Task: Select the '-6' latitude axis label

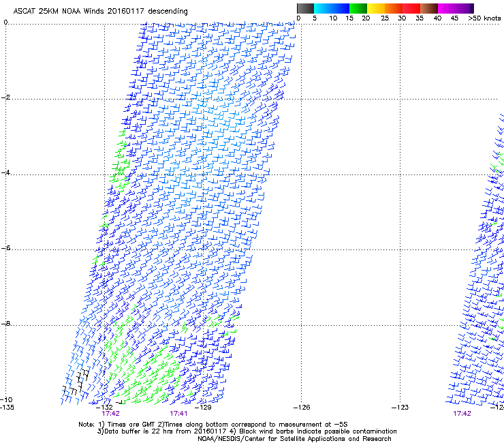Action: 5,248
